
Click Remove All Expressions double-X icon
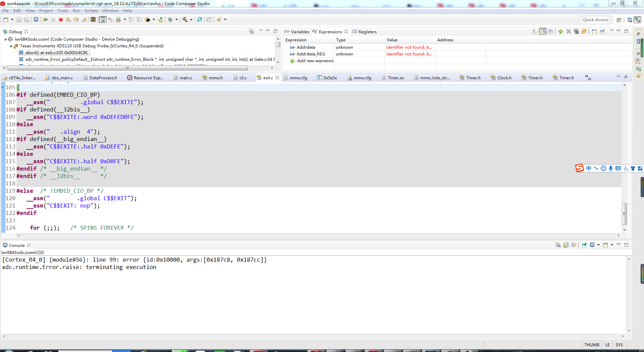[576, 32]
